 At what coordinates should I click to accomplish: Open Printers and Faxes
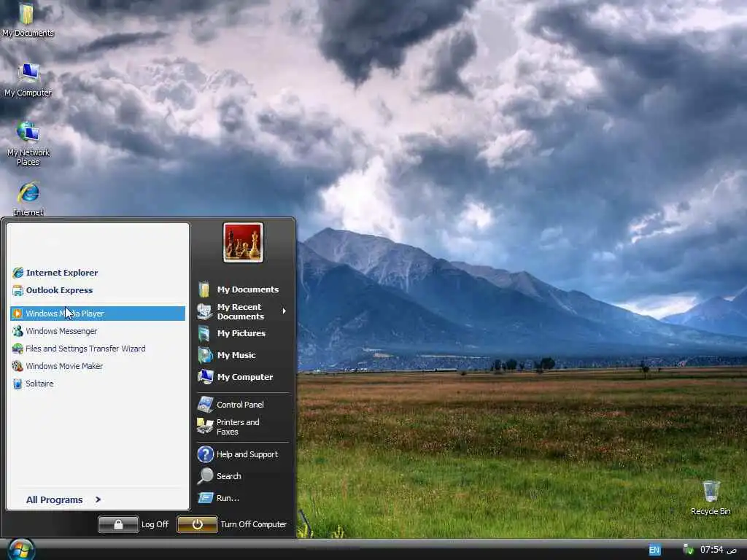[242, 427]
